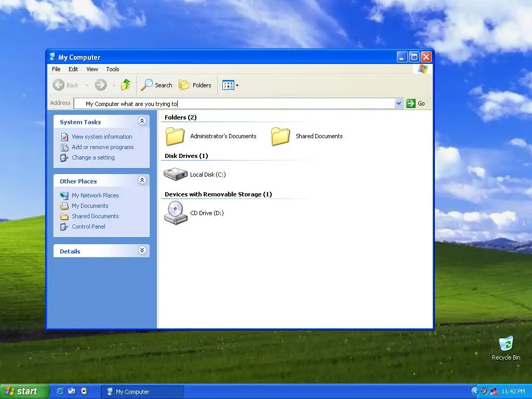Click Devices with Removable Storage header

(218, 194)
